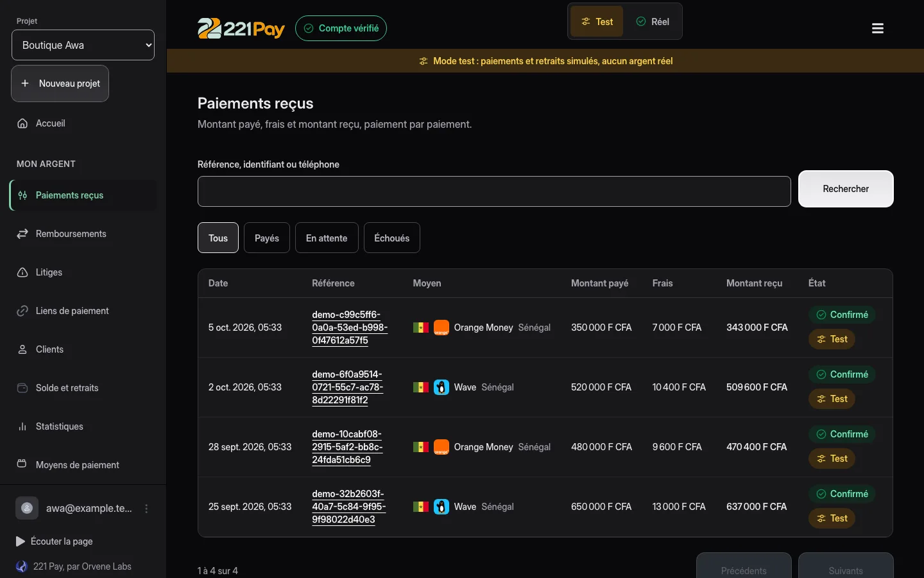Viewport: 924px width, 578px height.
Task: Click the Clients person icon
Action: pyautogui.click(x=22, y=349)
